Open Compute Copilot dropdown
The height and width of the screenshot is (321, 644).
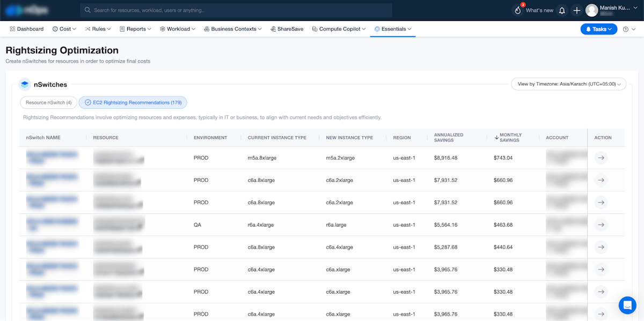pos(339,29)
